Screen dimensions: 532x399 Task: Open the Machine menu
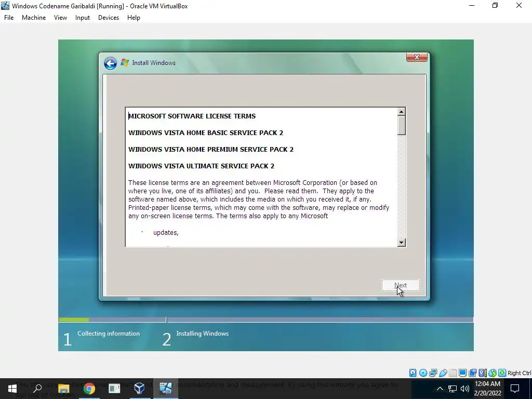click(x=34, y=18)
